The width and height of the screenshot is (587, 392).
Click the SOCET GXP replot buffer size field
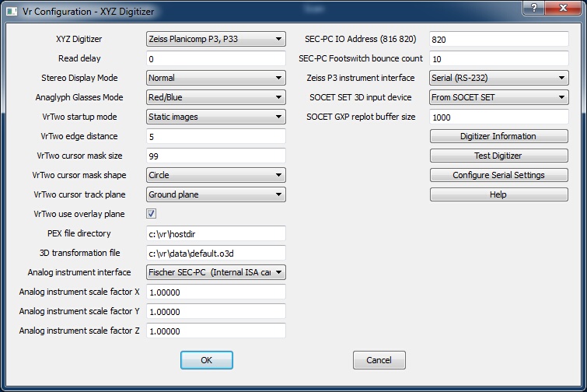(499, 117)
